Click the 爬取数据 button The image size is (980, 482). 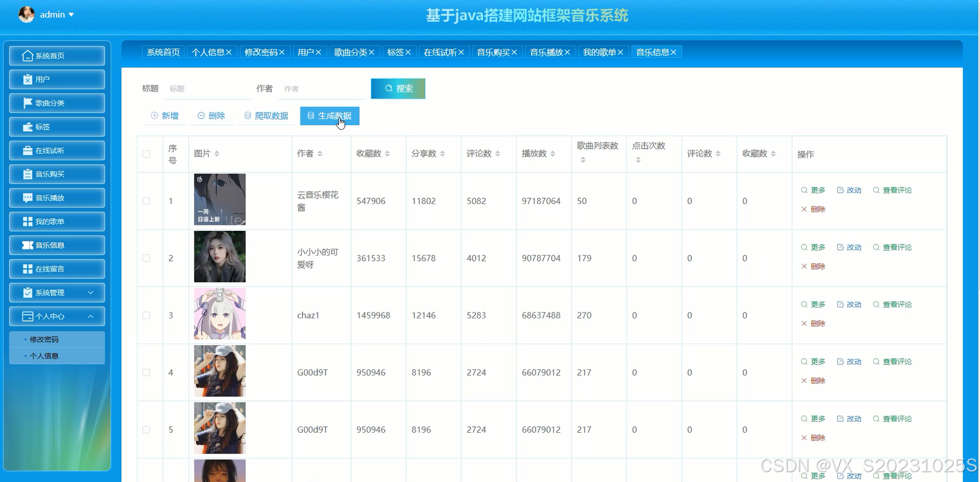coord(266,116)
